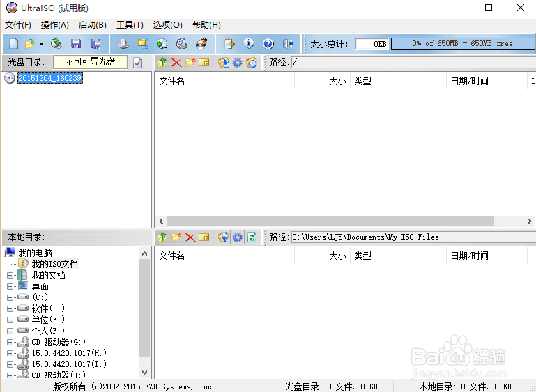
Task: Open the 启动(B) menu
Action: pos(92,25)
